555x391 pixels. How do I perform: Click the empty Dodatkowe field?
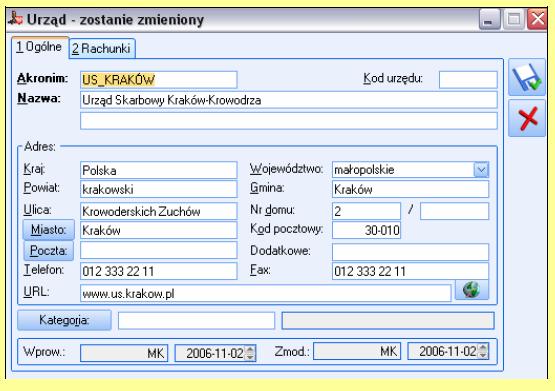click(x=410, y=252)
